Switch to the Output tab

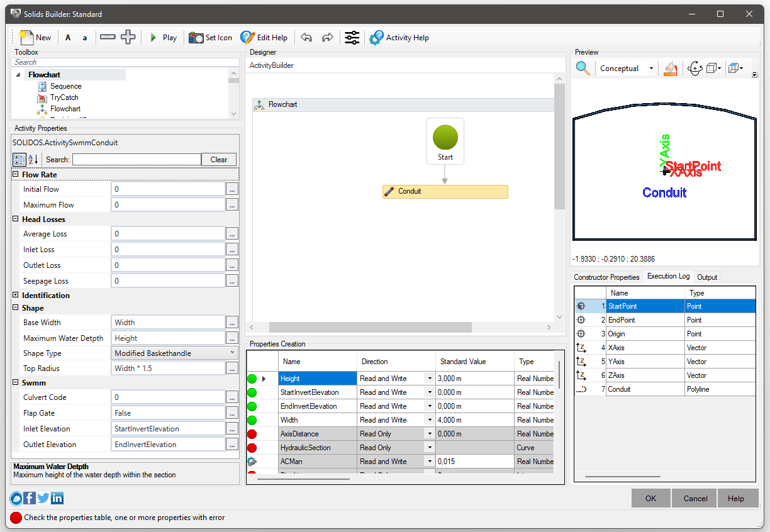(707, 277)
